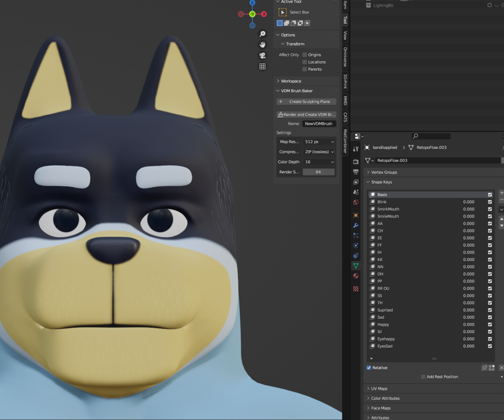Image resolution: width=504 pixels, height=420 pixels.
Task: Switch to the CATS sidebar tab
Action: (345, 117)
